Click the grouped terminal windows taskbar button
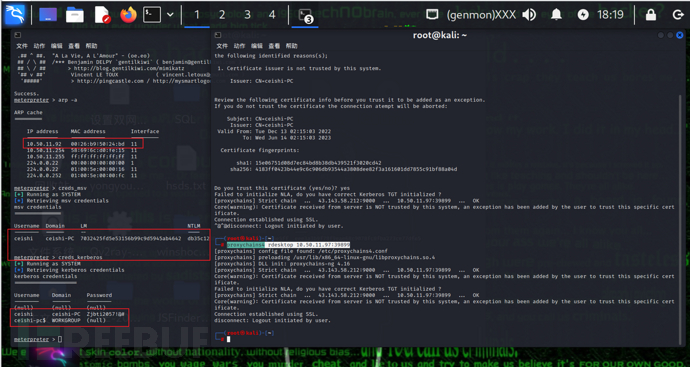Screen dimensions: 690x367 tap(305, 16)
